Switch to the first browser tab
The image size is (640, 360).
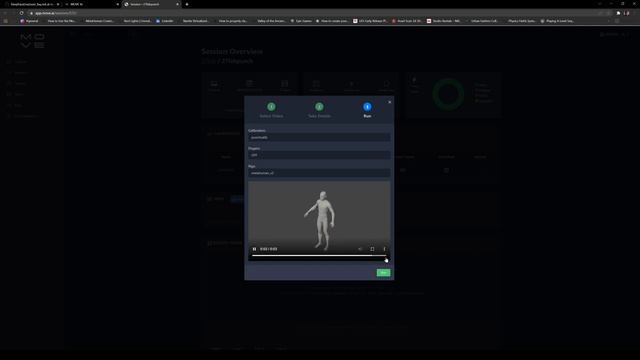point(32,4)
